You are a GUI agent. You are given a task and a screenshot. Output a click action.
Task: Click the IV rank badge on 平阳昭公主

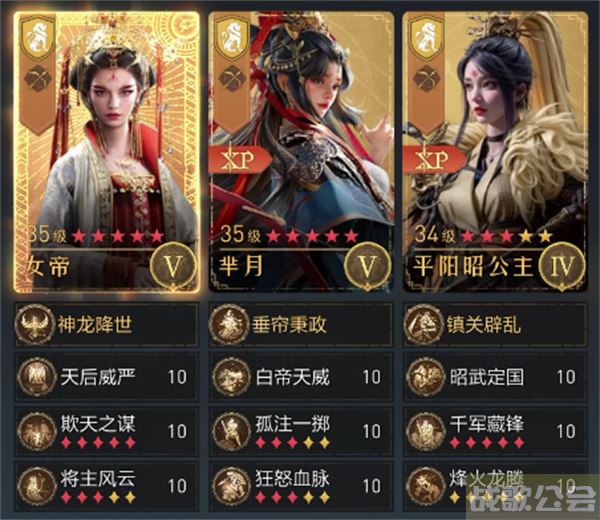[x=562, y=266]
